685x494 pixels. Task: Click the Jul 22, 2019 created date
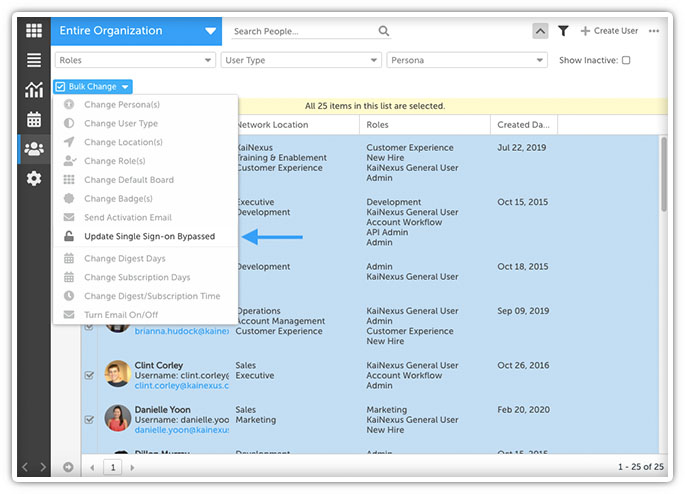click(522, 148)
